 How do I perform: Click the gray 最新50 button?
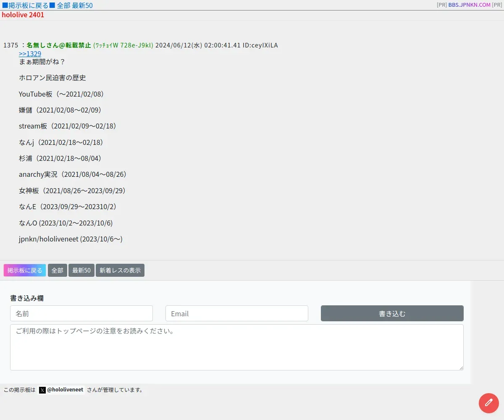(x=81, y=270)
